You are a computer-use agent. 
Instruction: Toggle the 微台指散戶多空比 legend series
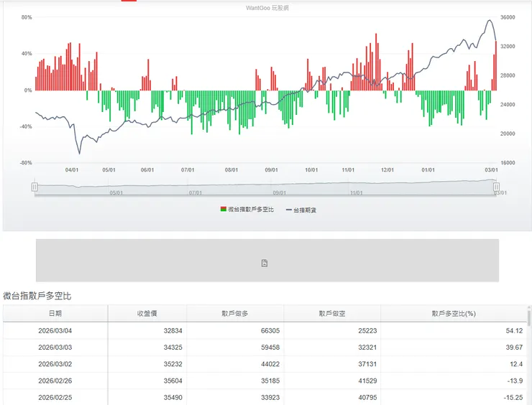[x=247, y=210]
